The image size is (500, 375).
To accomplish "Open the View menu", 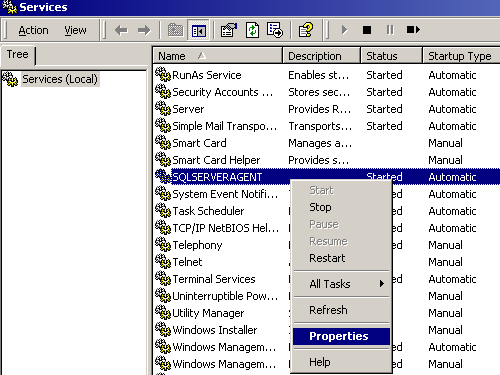I will [x=75, y=30].
